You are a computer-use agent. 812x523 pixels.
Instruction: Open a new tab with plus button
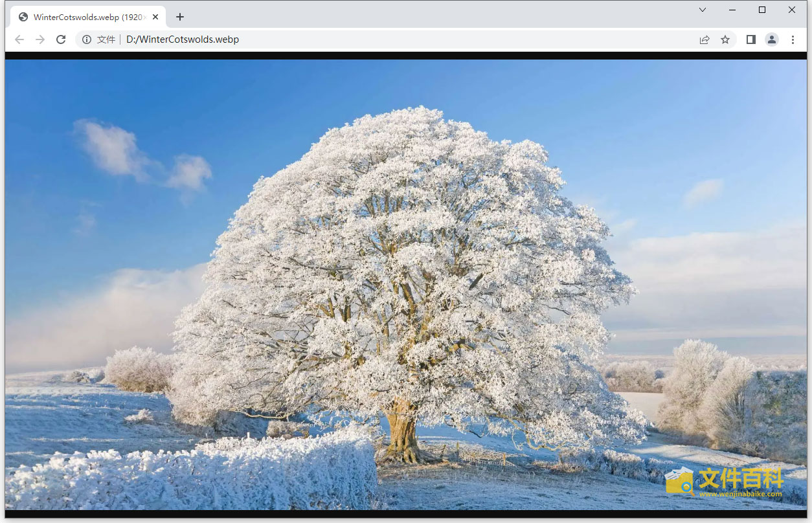coord(180,17)
